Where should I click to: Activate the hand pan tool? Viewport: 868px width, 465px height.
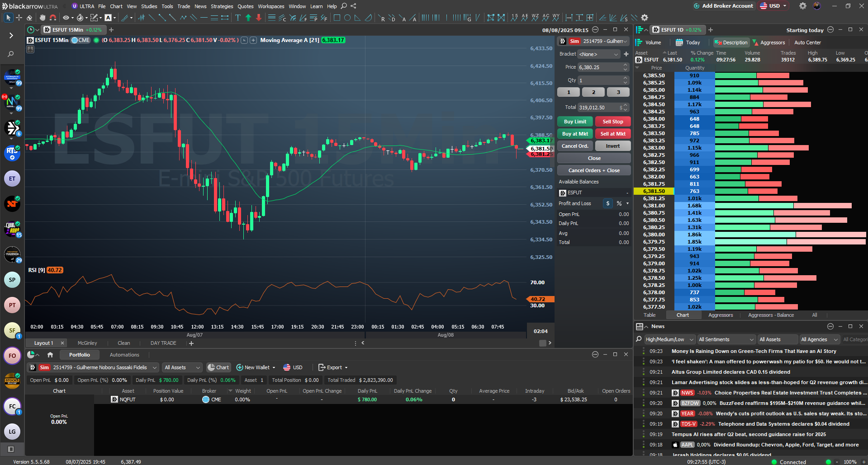click(x=43, y=18)
